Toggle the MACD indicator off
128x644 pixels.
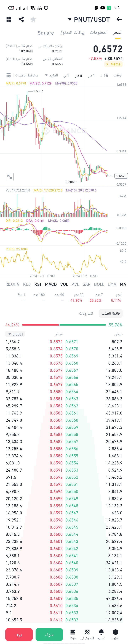tap(51, 284)
